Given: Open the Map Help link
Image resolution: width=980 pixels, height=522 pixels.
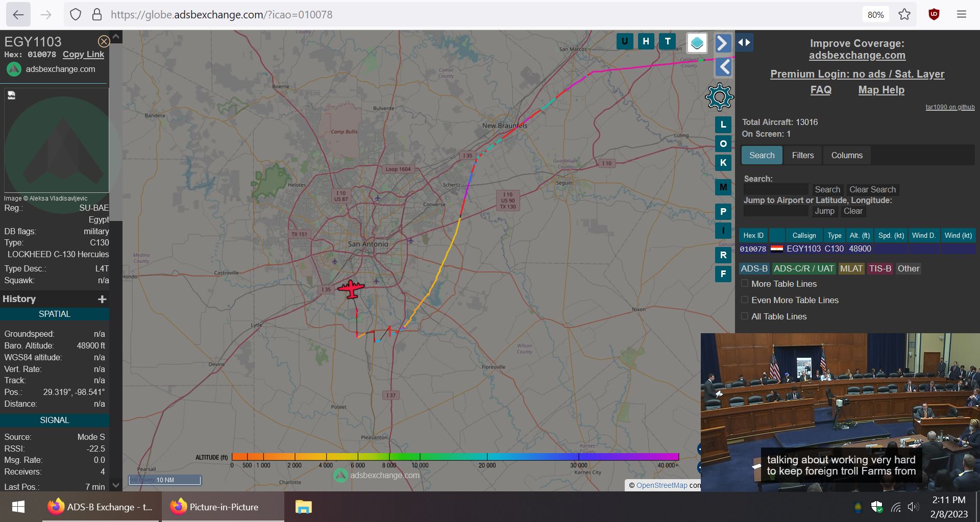Looking at the screenshot, I should [881, 90].
